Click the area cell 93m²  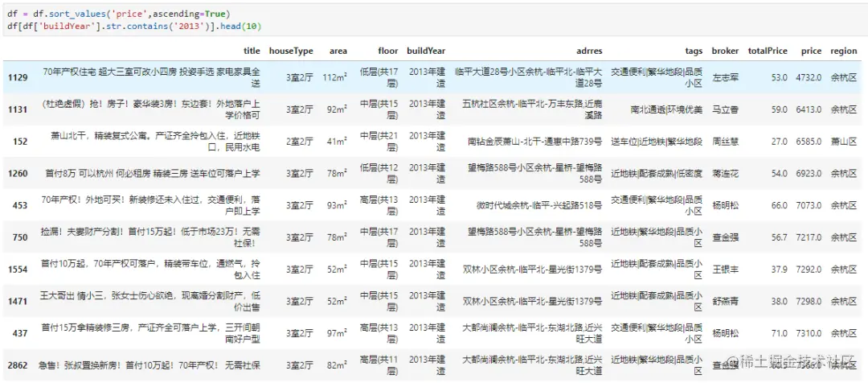coord(337,206)
